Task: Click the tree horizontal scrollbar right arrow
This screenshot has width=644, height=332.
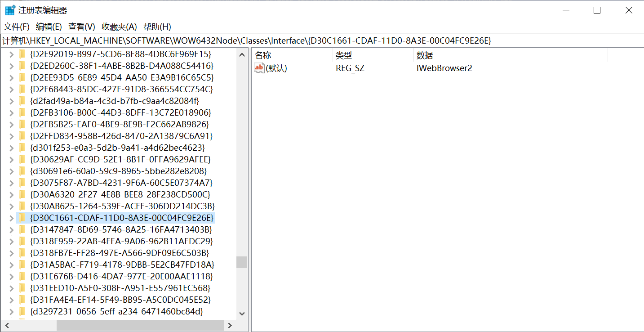Action: tap(230, 325)
